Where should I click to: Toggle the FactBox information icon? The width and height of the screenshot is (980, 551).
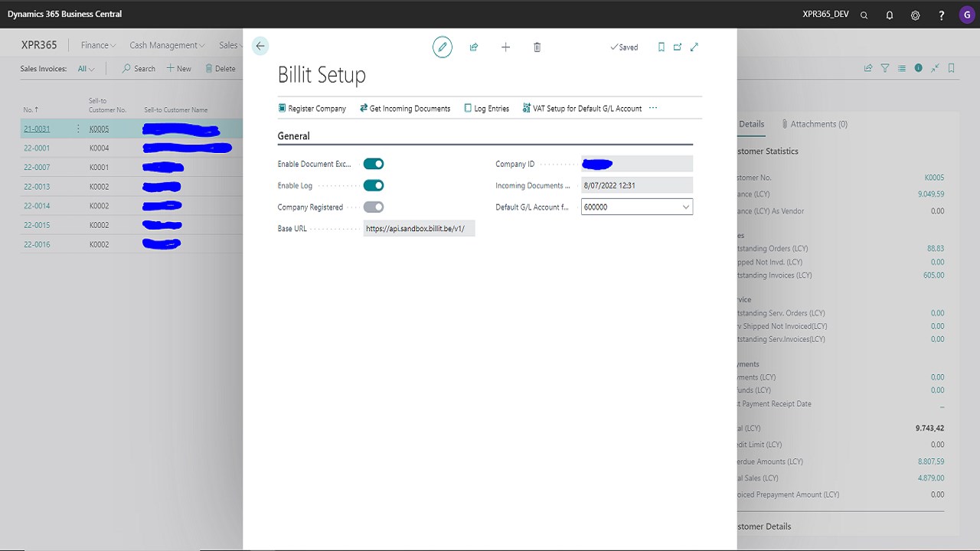[919, 68]
